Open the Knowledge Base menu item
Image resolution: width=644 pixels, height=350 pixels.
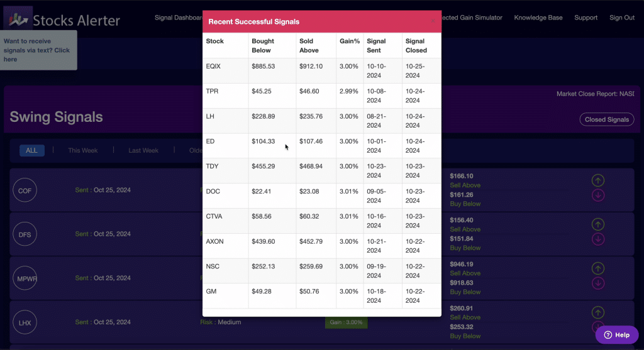[x=538, y=18]
